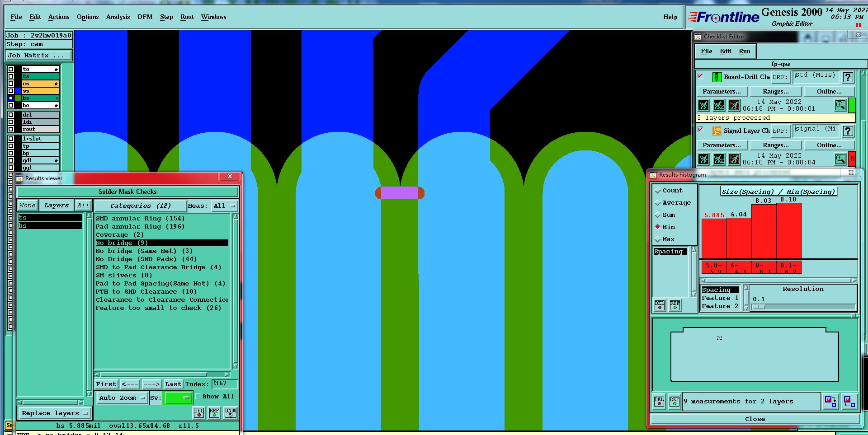Open Ranges... for Signal Layer check

coord(776,145)
